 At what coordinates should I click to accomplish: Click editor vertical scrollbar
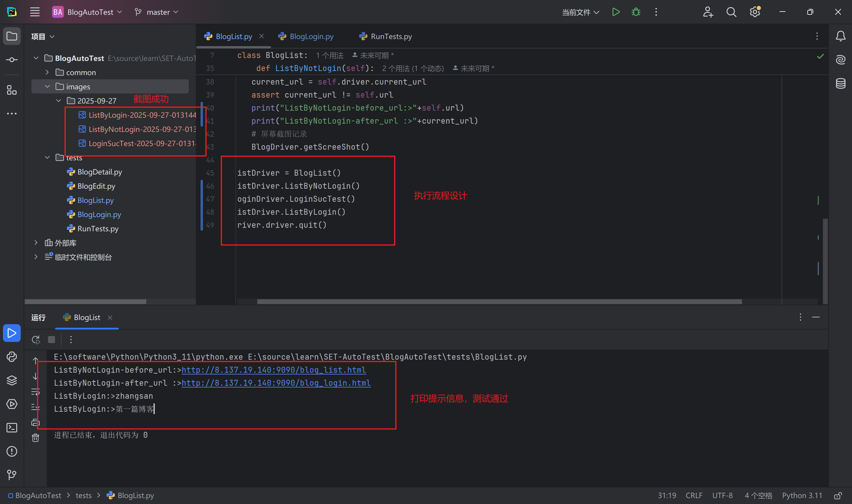(x=825, y=261)
